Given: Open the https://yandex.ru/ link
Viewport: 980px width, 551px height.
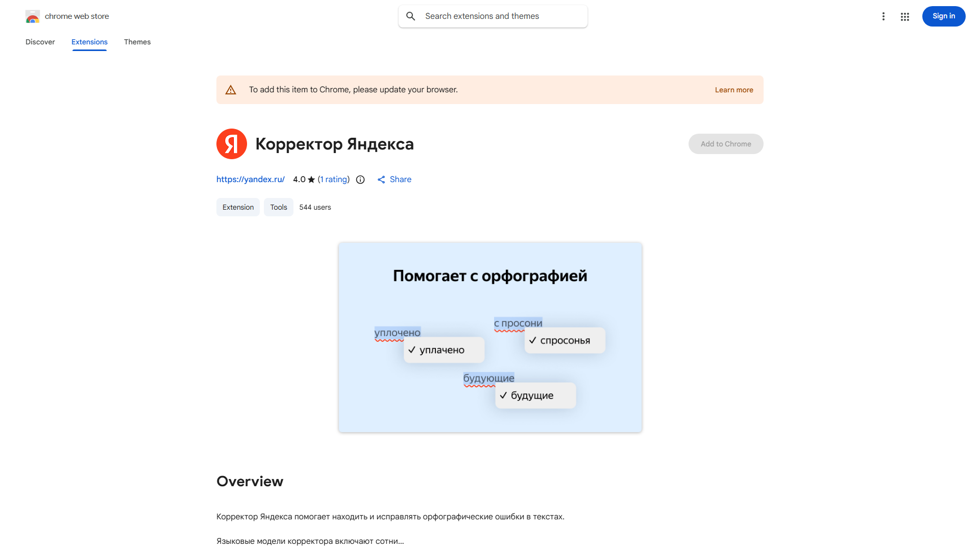Looking at the screenshot, I should coord(250,179).
